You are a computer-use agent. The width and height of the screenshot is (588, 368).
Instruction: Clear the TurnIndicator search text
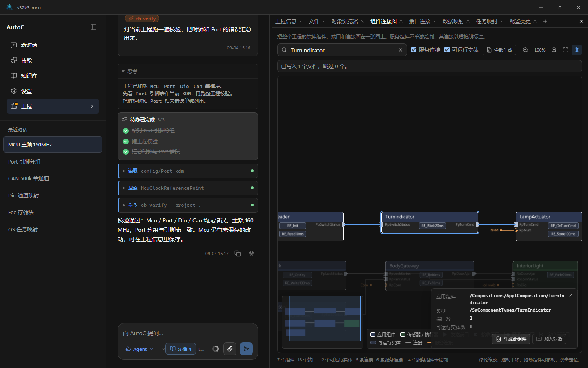401,50
